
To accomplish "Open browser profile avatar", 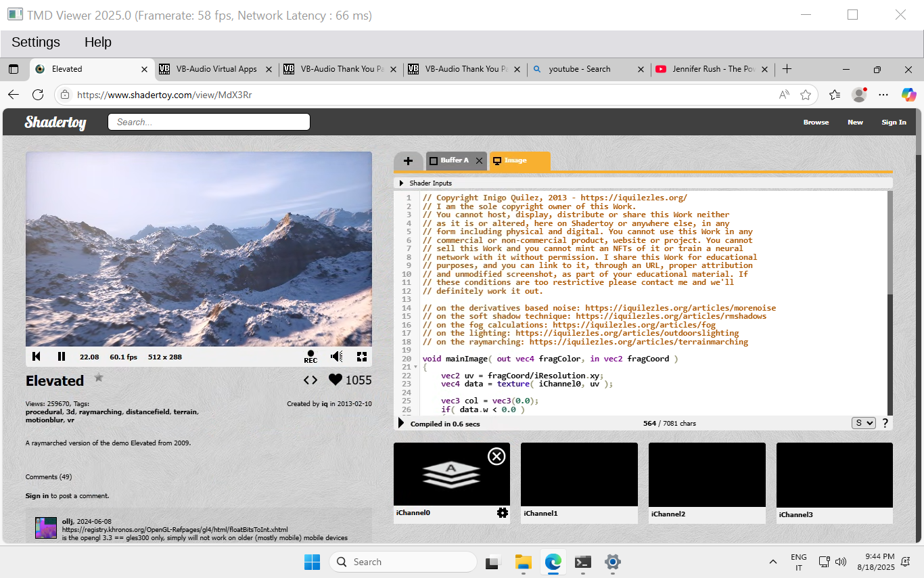I will tap(859, 95).
